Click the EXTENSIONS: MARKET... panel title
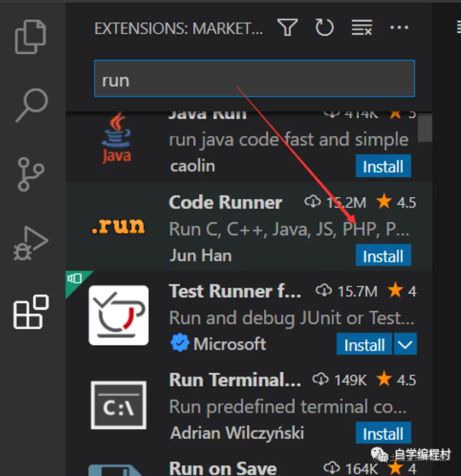The image size is (461, 476). click(x=179, y=29)
